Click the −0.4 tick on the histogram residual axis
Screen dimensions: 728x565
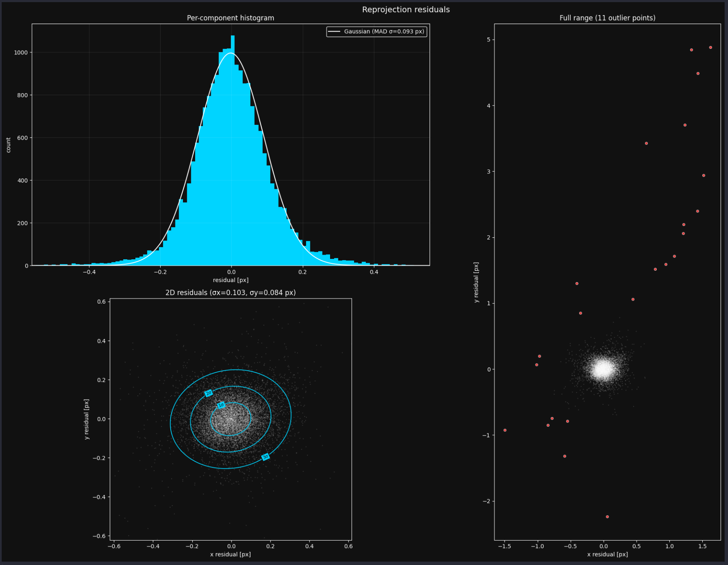[89, 272]
